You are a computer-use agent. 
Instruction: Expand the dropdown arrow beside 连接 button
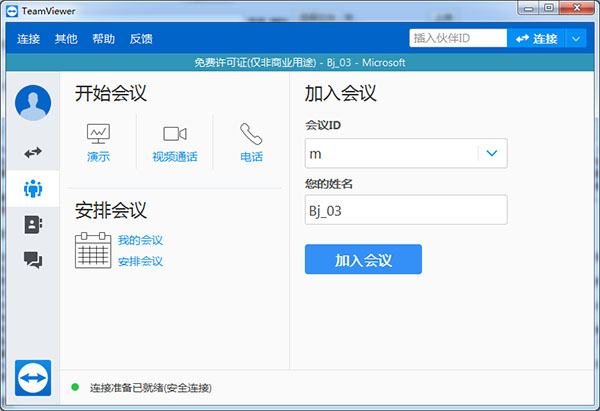(576, 39)
